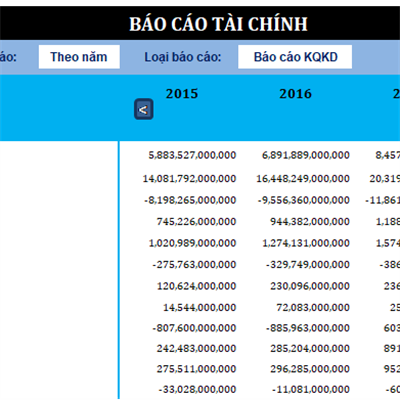Select cell -329,749,000,000 in 2016
Image resolution: width=400 pixels, height=400 pixels.
point(308,265)
